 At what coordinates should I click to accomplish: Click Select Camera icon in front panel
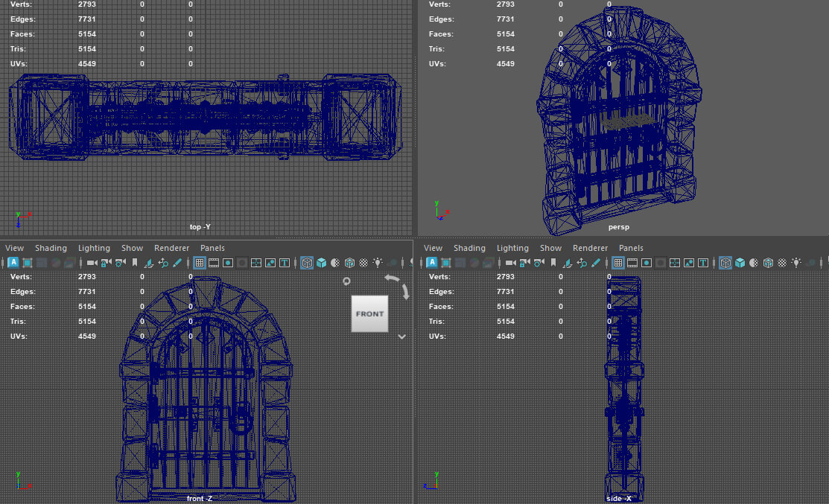pos(92,263)
